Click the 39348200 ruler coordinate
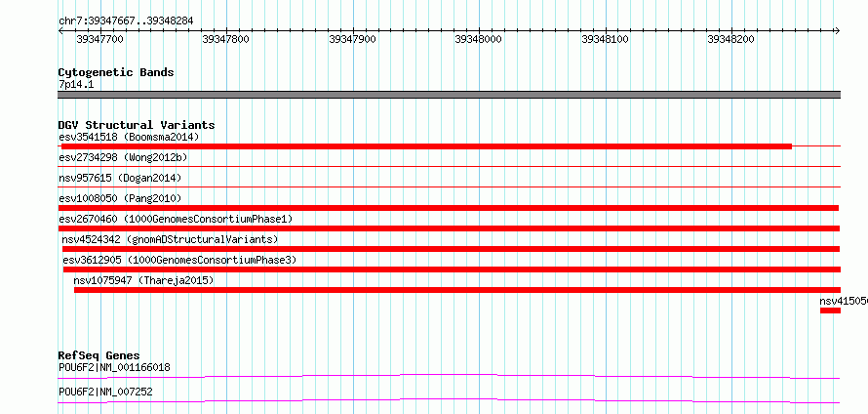 click(731, 39)
